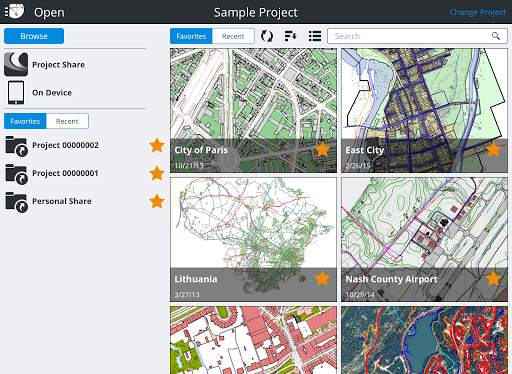Click the 10/29/14 date text
This screenshot has width=512, height=374.
(360, 294)
